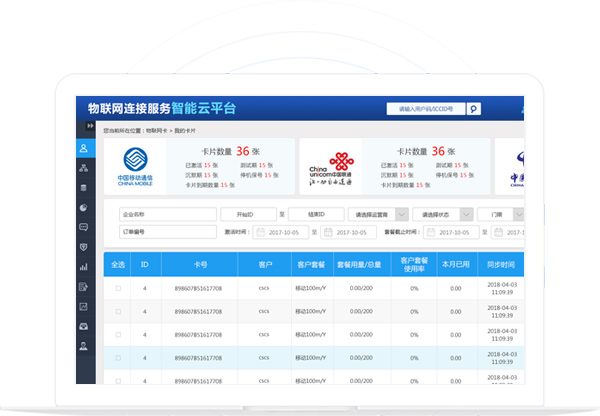This screenshot has width=600, height=416.
Task: Tick the checkbox of the second table row
Action: point(118,310)
